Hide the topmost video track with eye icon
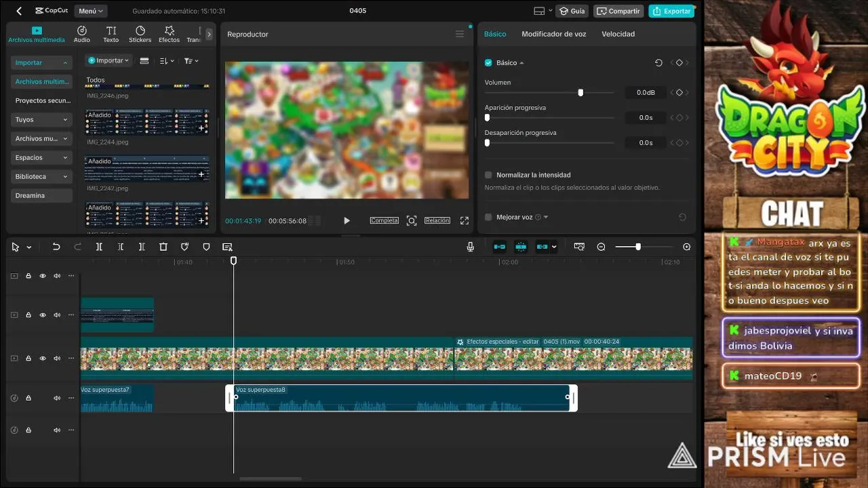Screen dimensions: 868x488 [43, 276]
